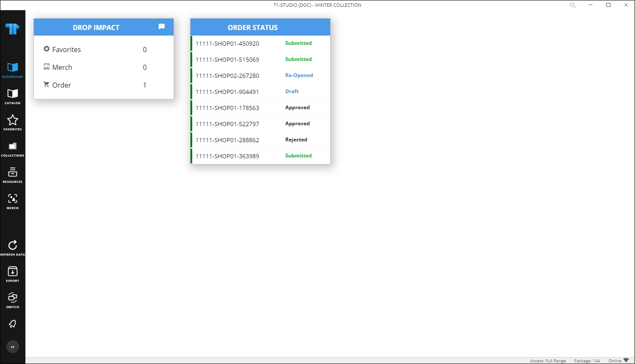Open the Export tool
Image resolution: width=635 pixels, height=364 pixels.
coord(13,272)
